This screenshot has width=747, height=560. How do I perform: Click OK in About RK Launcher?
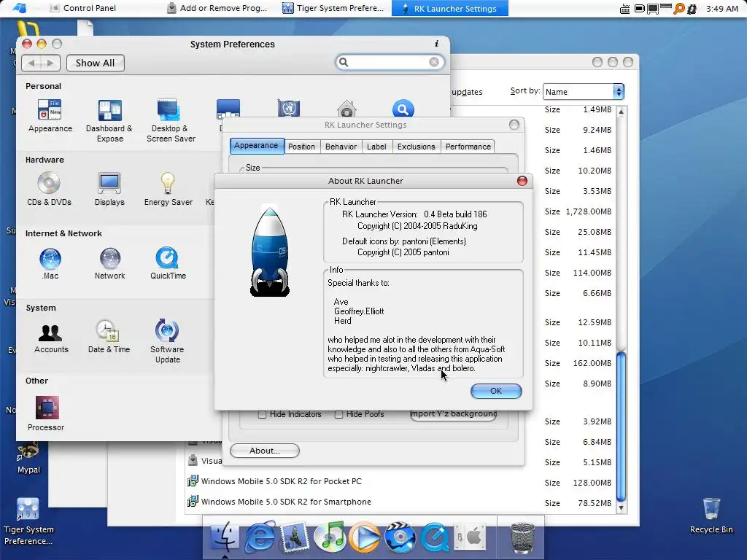click(496, 391)
